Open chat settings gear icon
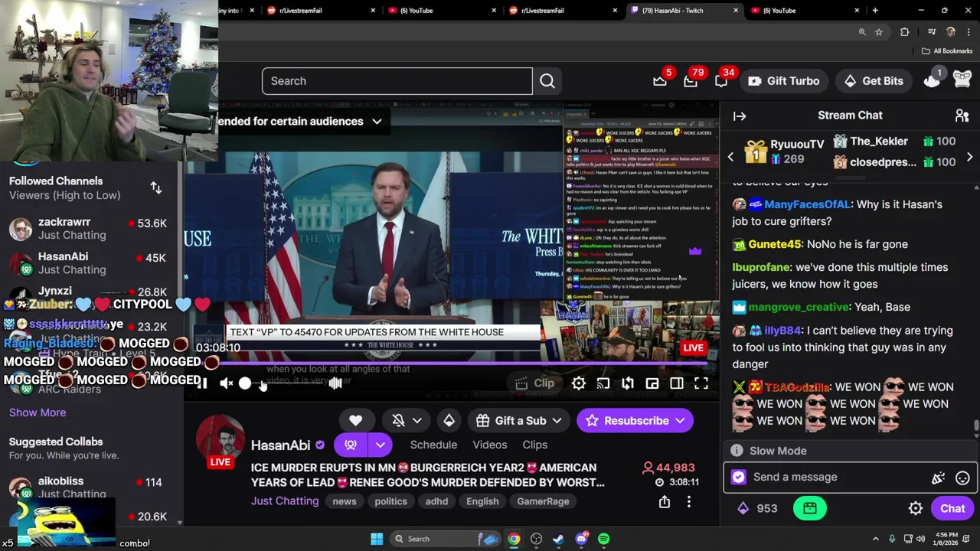This screenshot has height=551, width=980. (x=916, y=508)
